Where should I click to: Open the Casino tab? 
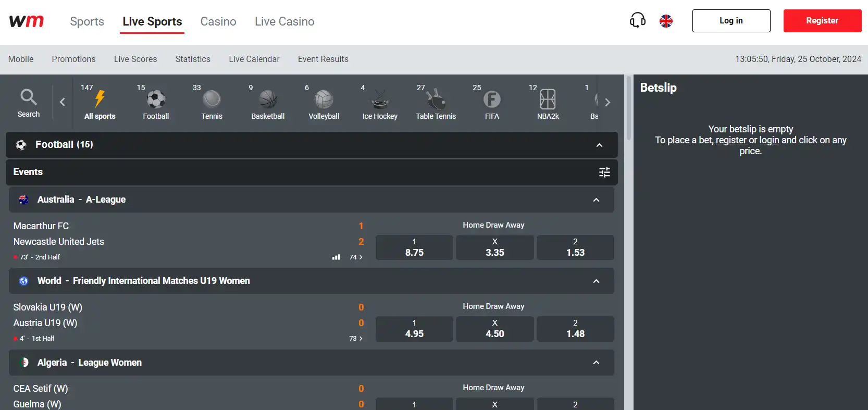click(218, 21)
